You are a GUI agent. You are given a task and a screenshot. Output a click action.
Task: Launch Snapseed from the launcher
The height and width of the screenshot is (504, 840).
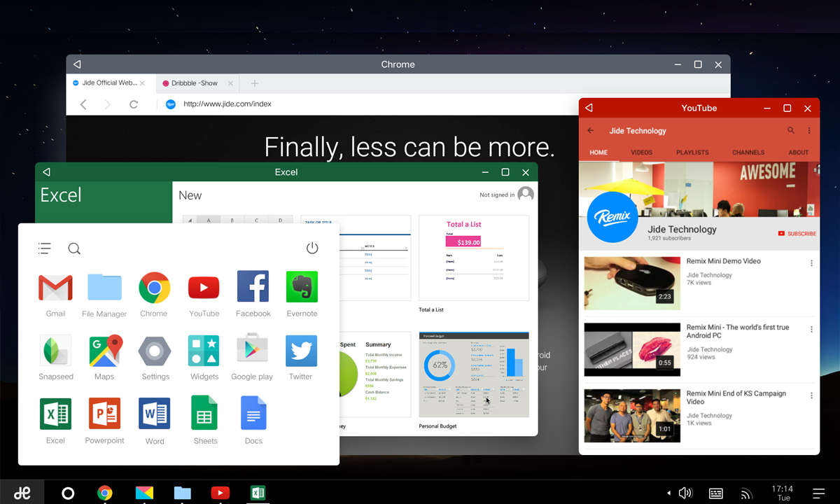[55, 351]
